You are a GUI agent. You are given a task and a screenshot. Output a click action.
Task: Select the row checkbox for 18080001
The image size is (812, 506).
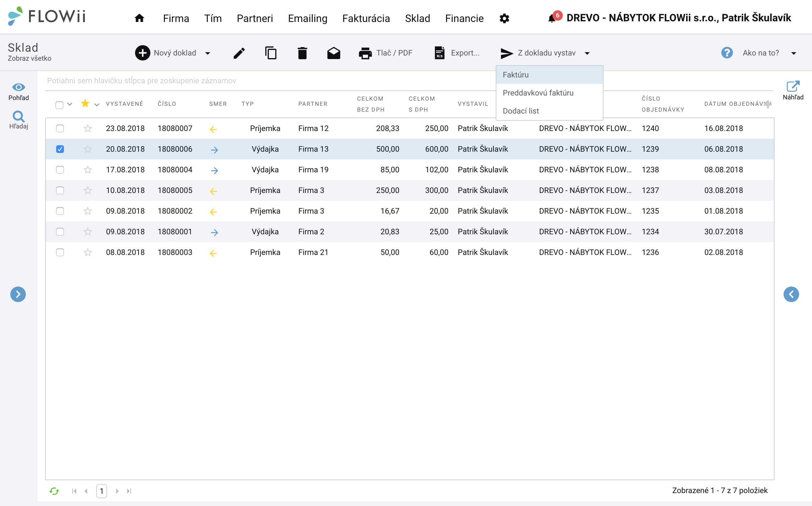(x=60, y=232)
